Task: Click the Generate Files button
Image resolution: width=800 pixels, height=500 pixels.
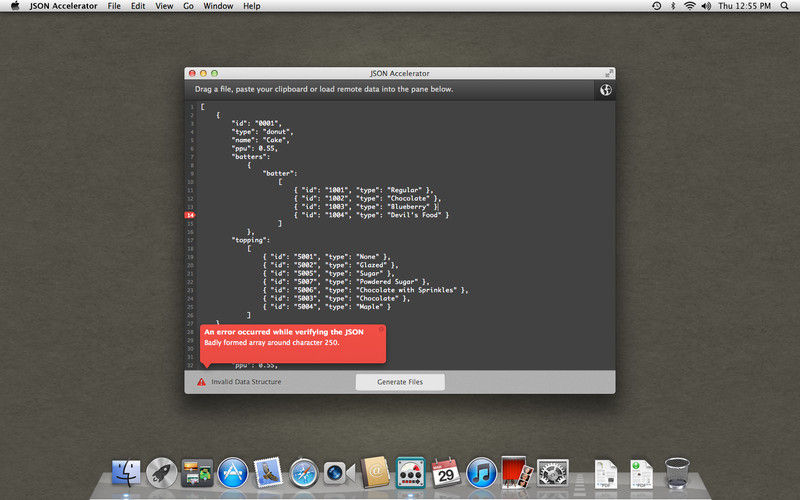Action: point(400,382)
